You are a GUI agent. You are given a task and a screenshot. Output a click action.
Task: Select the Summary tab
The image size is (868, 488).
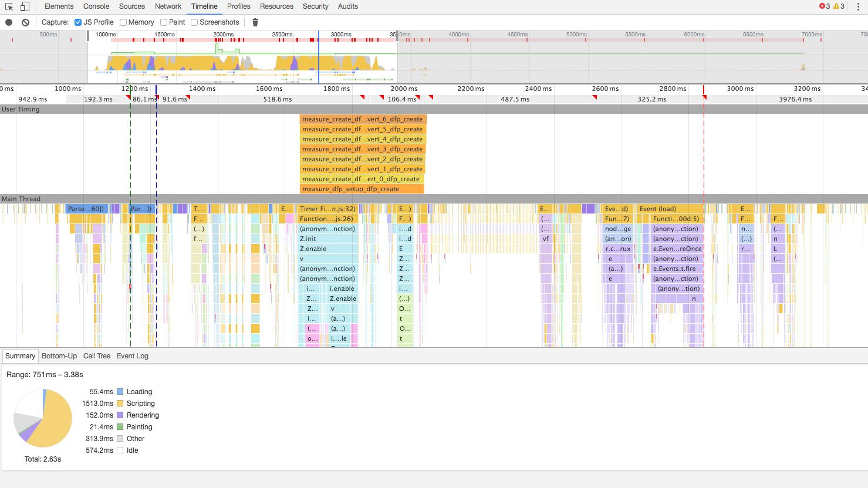tap(20, 356)
